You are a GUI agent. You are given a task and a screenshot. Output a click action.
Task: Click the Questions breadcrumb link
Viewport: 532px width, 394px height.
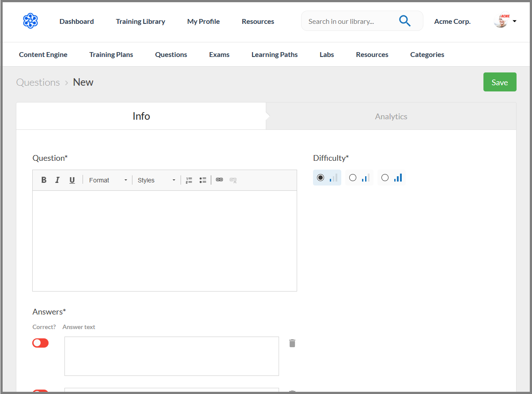point(38,83)
